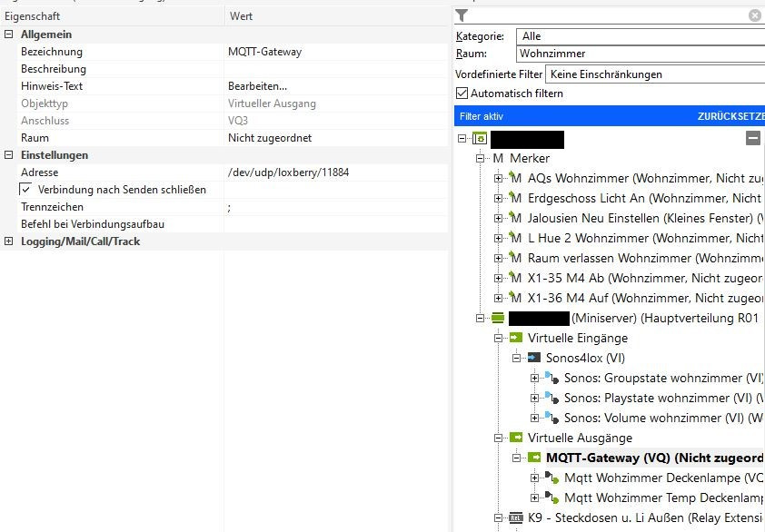Expand the Logging/Mail/Call/Track group
The height and width of the screenshot is (532, 765).
8,241
